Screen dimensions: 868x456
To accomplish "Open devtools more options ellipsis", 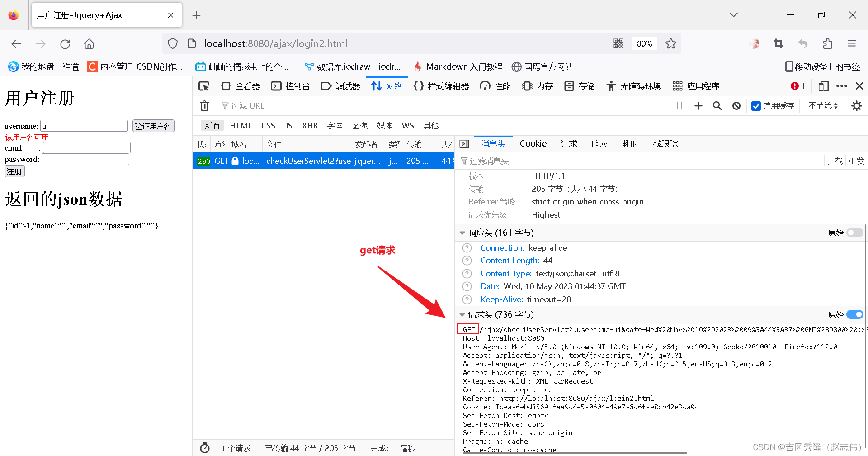I will (x=842, y=86).
